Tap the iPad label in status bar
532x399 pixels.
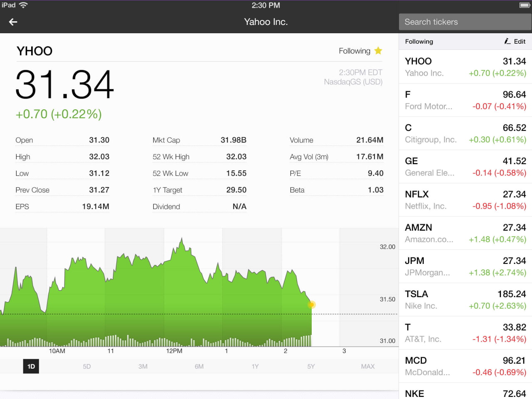pos(9,5)
